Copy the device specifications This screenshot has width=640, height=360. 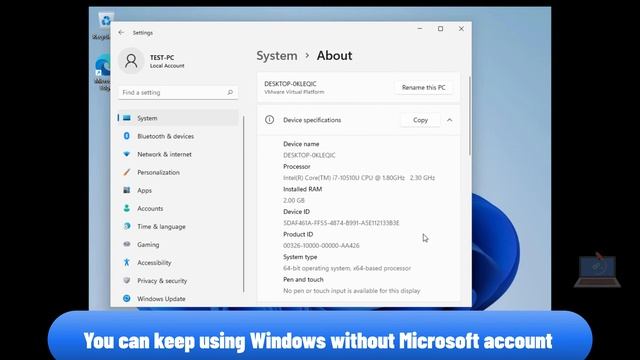pyautogui.click(x=420, y=120)
